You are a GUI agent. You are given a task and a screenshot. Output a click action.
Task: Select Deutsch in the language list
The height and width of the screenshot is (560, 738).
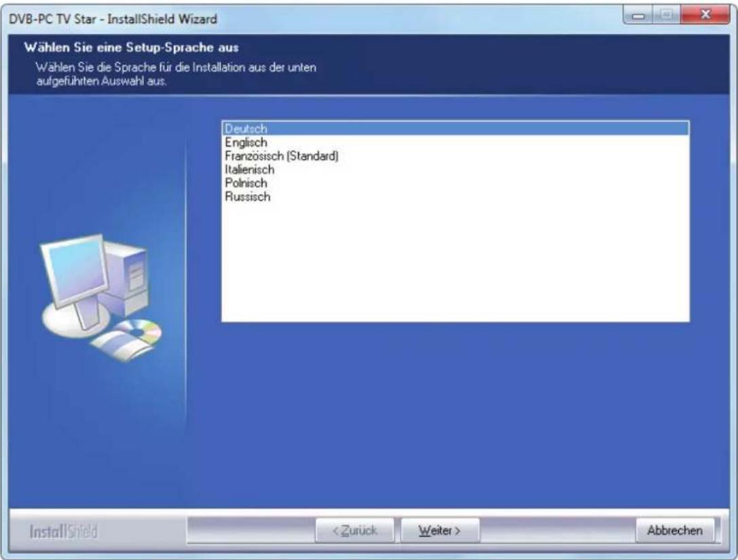point(455,128)
